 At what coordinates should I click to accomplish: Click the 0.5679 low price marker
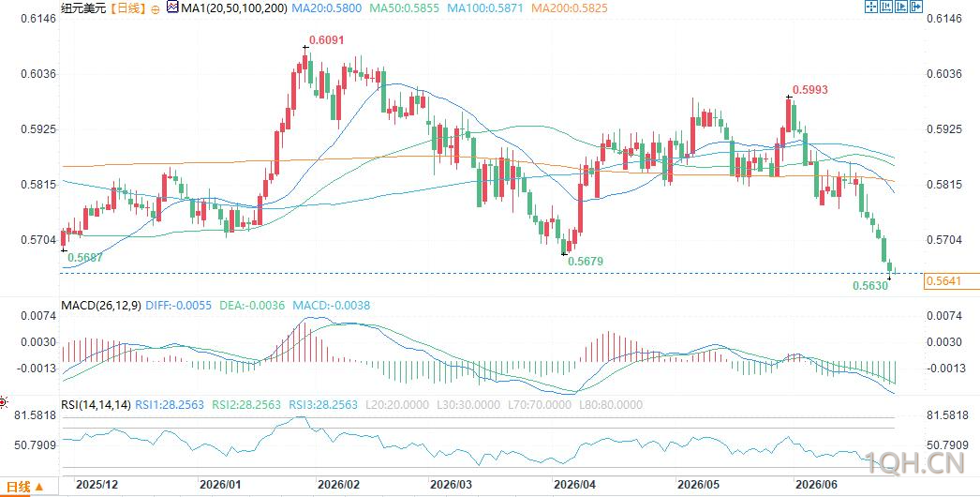coord(586,262)
